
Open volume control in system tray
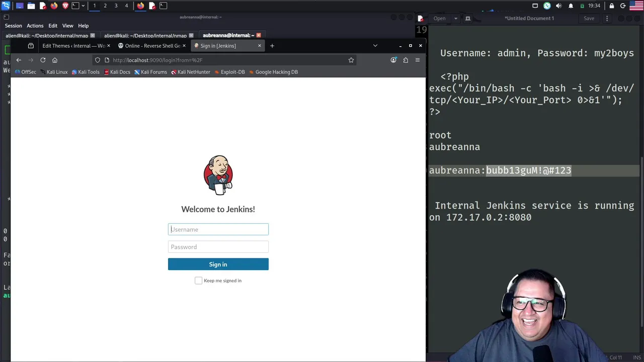(558, 6)
